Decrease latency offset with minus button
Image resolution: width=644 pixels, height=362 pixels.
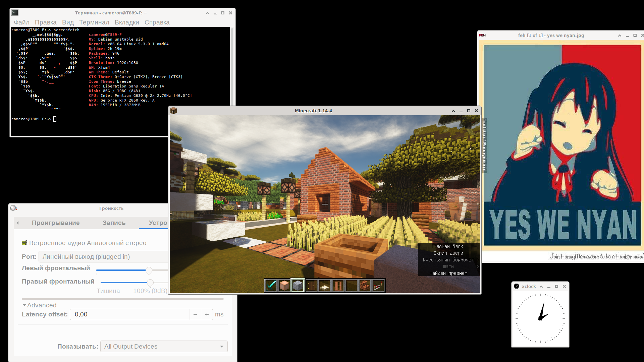(195, 314)
